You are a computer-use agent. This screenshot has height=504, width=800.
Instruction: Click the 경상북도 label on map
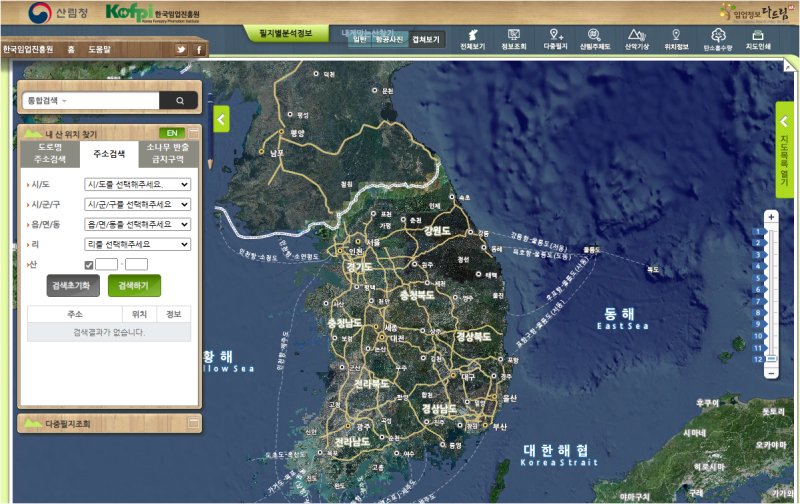pyautogui.click(x=473, y=337)
